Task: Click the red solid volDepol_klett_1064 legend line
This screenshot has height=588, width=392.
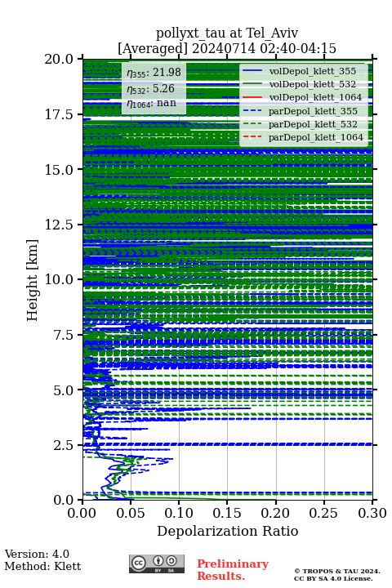Action: (x=252, y=97)
